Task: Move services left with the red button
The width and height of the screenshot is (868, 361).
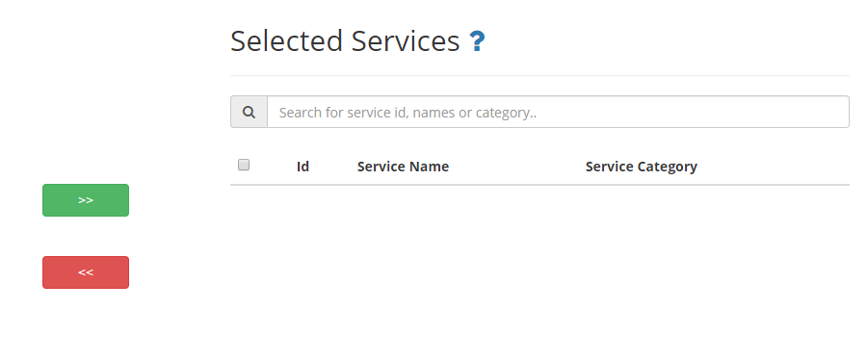Action: pos(86,272)
